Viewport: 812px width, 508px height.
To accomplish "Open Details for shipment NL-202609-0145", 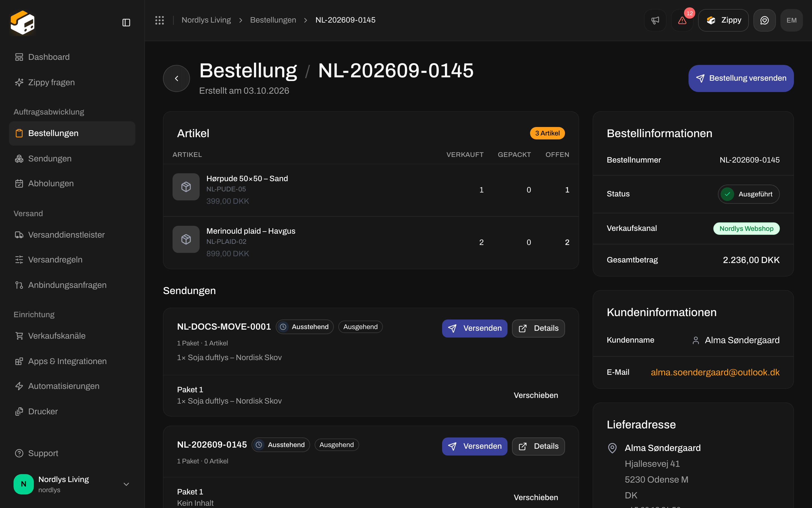I will click(x=538, y=446).
